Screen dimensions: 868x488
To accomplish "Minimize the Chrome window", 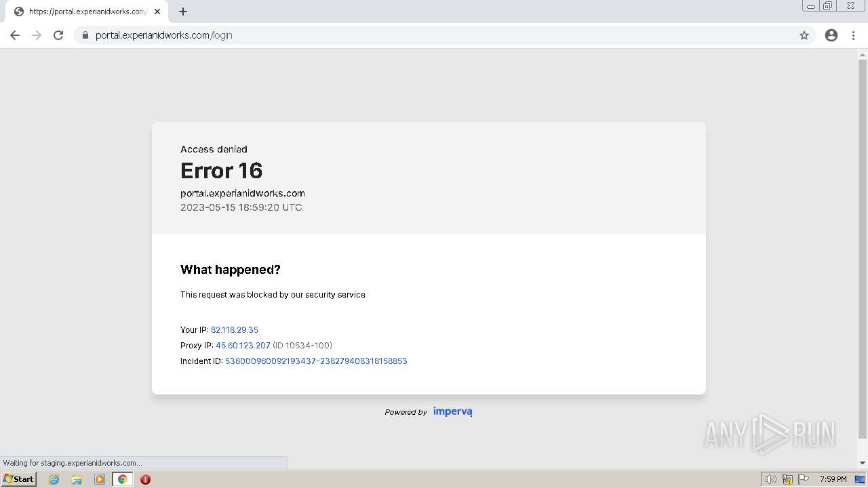I will point(810,6).
